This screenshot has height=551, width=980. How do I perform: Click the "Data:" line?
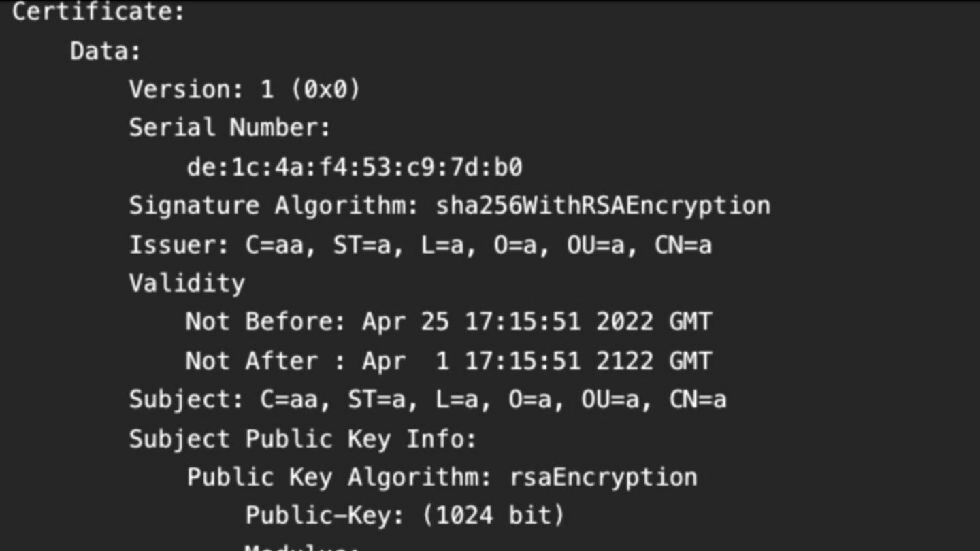(105, 51)
